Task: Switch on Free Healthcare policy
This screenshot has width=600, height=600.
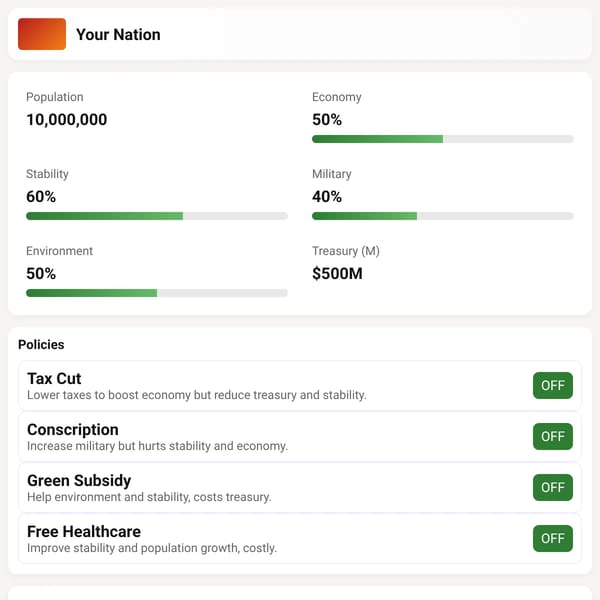Action: (553, 538)
